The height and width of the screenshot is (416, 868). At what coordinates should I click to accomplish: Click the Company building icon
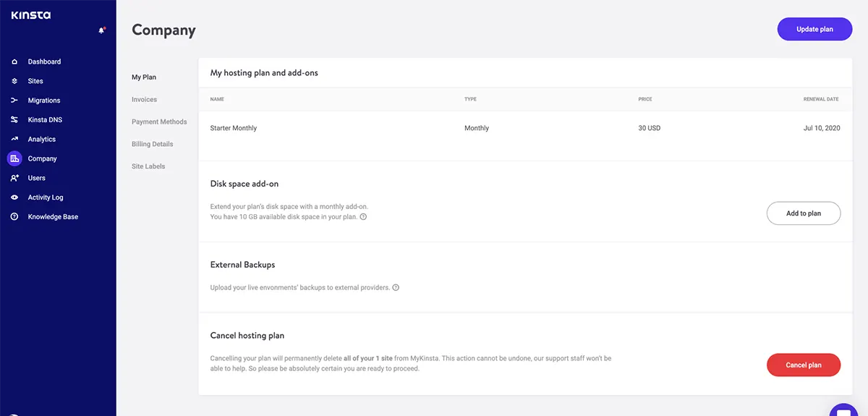tap(14, 158)
